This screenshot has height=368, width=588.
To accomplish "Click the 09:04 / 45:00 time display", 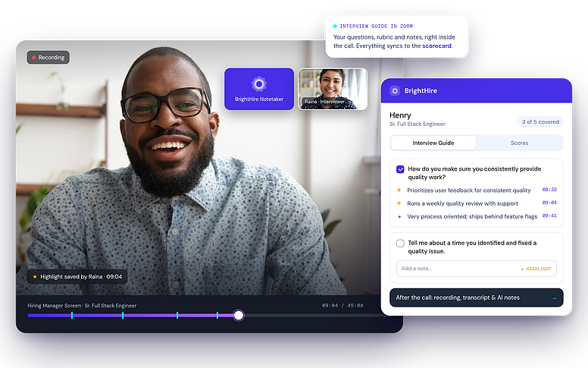I will pyautogui.click(x=342, y=306).
